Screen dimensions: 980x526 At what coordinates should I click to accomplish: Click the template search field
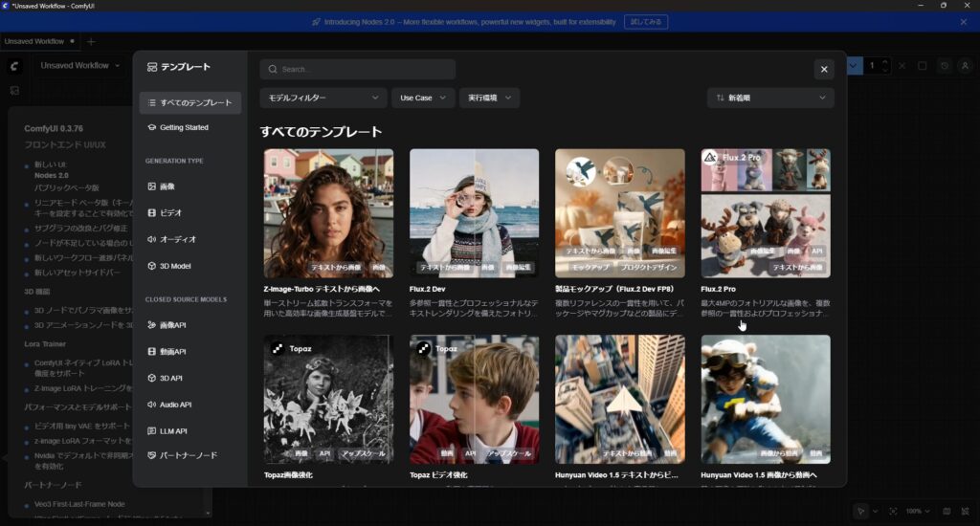click(x=358, y=69)
